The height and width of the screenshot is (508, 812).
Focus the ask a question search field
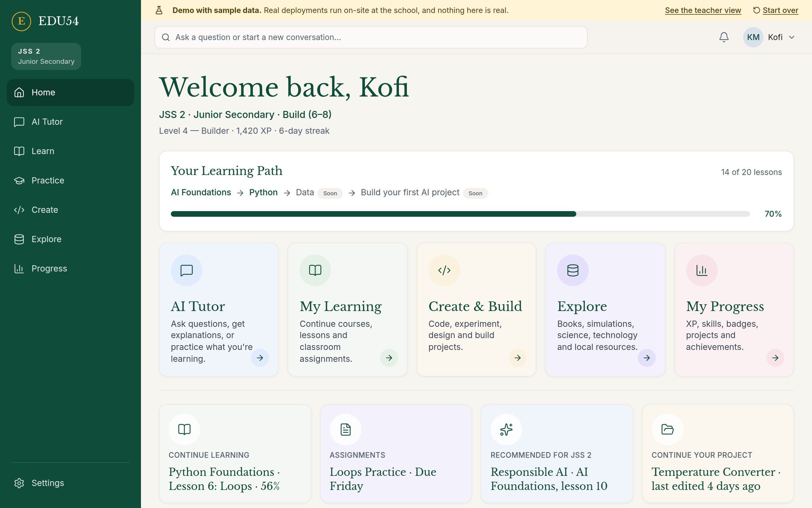(371, 37)
